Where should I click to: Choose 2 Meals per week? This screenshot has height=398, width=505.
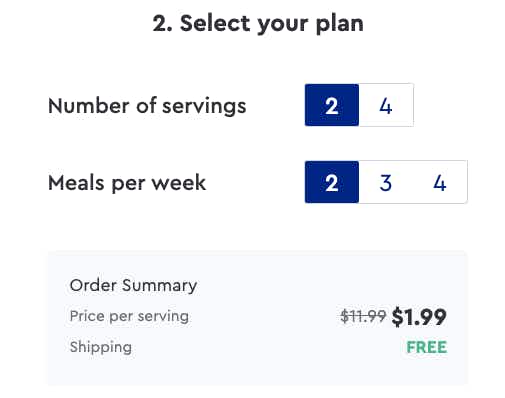[x=332, y=182]
